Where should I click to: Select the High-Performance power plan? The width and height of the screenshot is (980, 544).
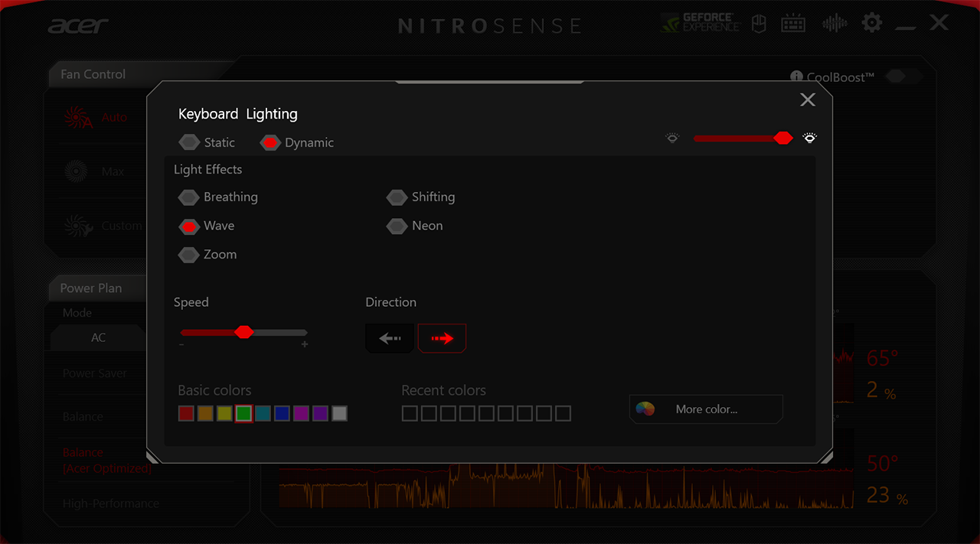[x=111, y=503]
